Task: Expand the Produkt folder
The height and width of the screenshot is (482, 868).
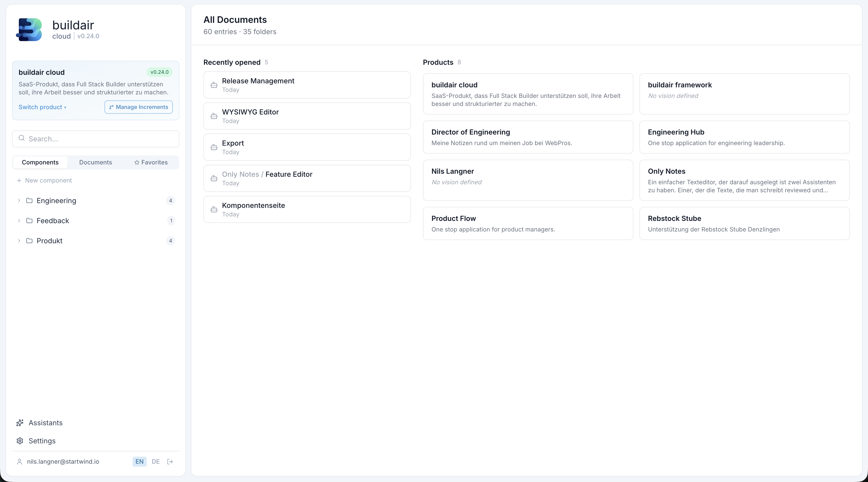Action: pos(19,240)
